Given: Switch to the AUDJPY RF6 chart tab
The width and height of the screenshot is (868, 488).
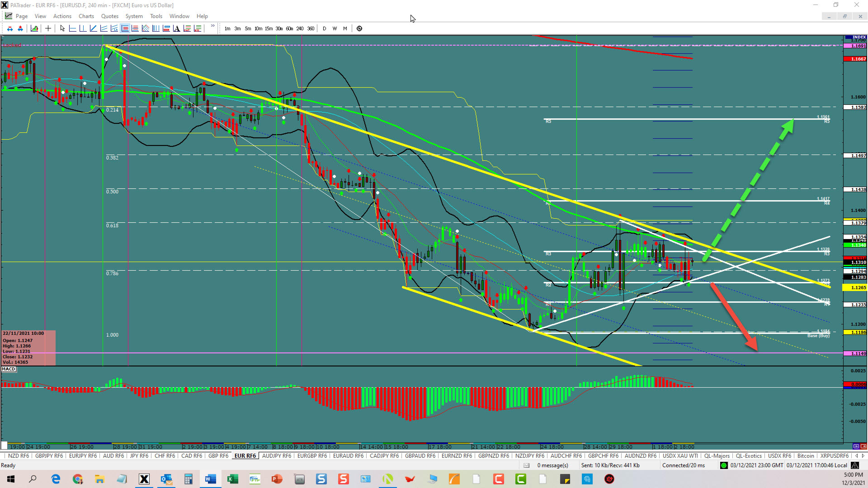Looking at the screenshot, I should [277, 456].
